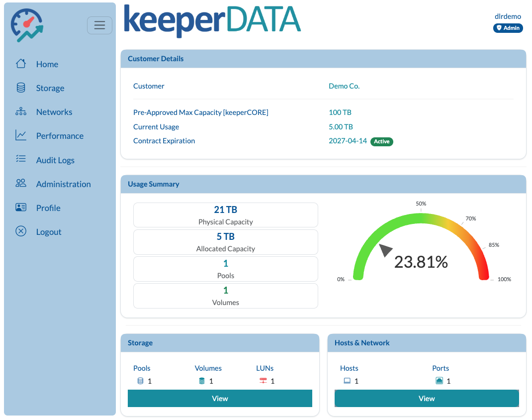Click the Administration users icon

(x=21, y=183)
